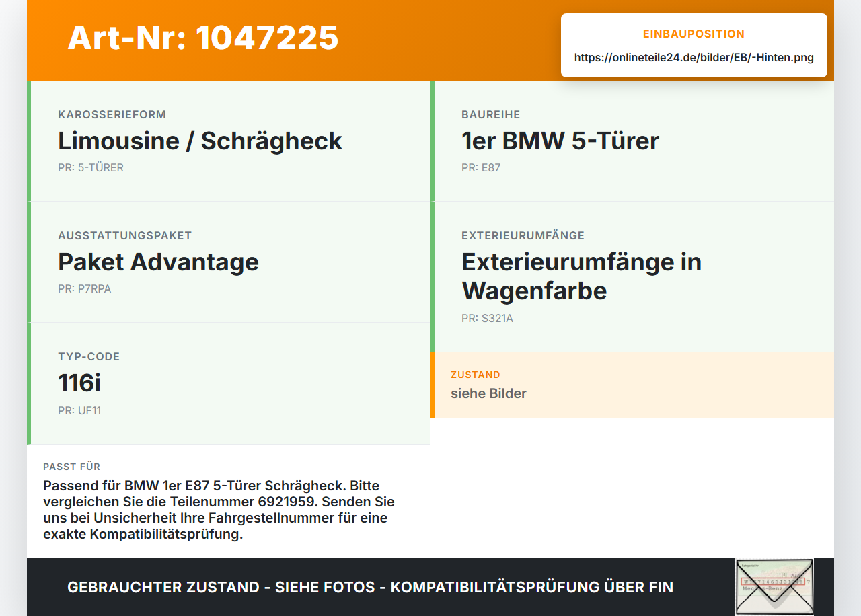This screenshot has height=616, width=861.
Task: Click the siehe Bilder condition text
Action: click(x=488, y=393)
